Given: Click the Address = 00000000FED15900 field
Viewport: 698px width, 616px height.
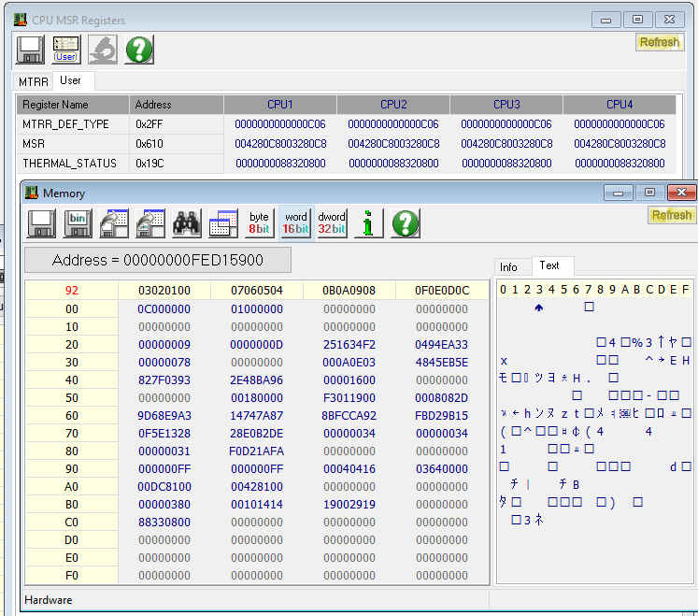Looking at the screenshot, I should point(158,260).
